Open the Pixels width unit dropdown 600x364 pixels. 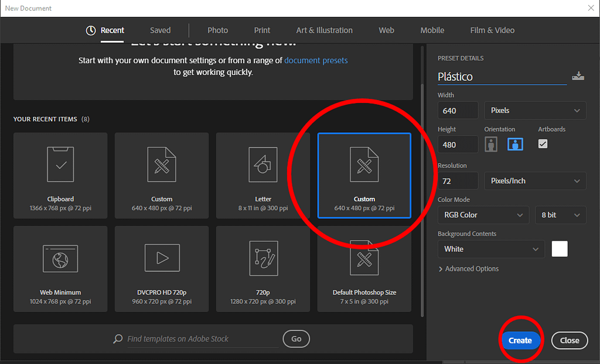(x=535, y=111)
